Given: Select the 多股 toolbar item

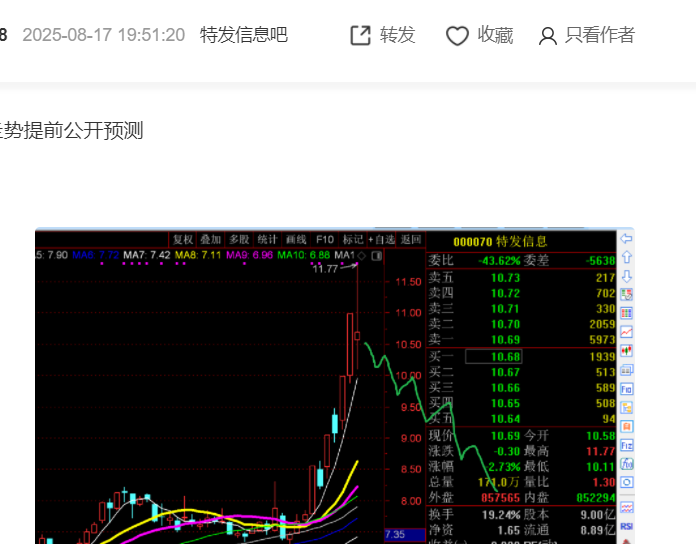Looking at the screenshot, I should [239, 240].
